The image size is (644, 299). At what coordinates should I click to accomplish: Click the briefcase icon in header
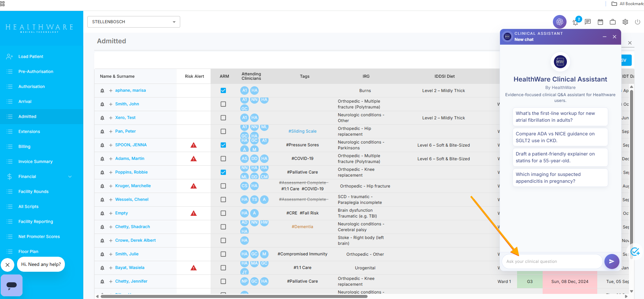(x=613, y=22)
